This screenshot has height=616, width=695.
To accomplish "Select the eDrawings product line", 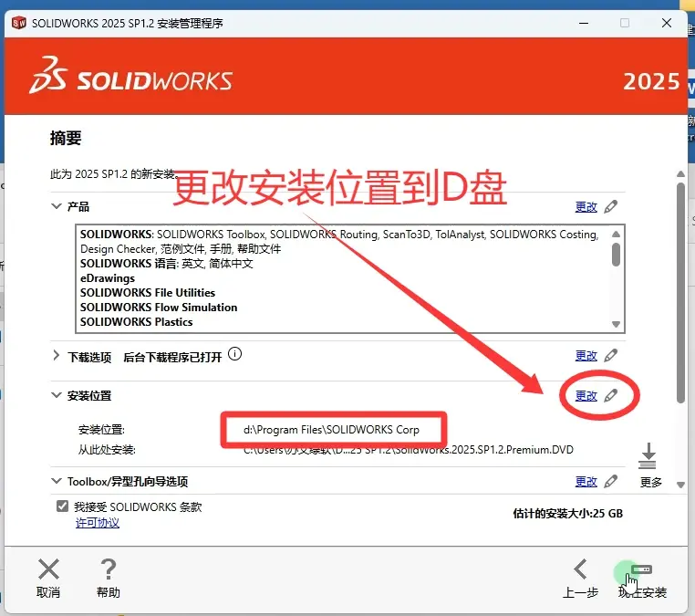I will point(108,278).
